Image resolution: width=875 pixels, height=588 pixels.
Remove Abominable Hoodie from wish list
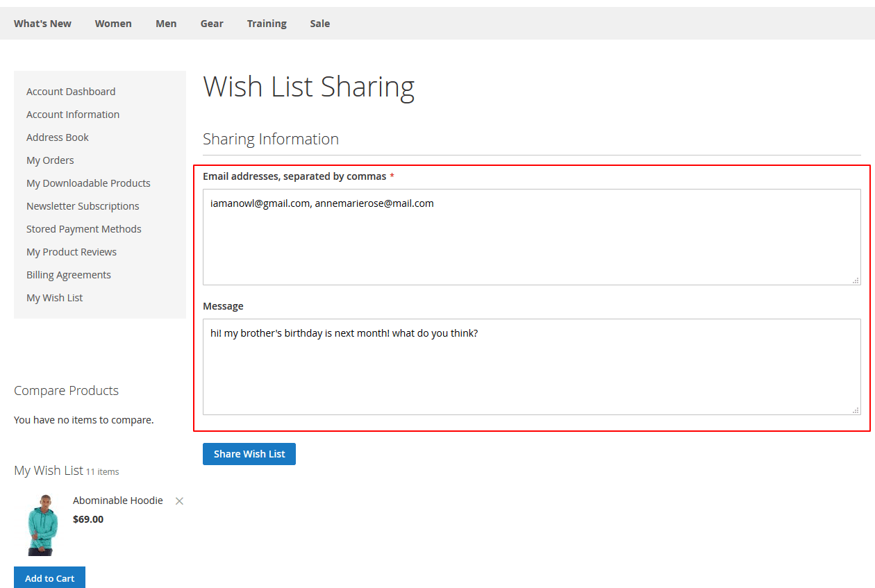(179, 501)
